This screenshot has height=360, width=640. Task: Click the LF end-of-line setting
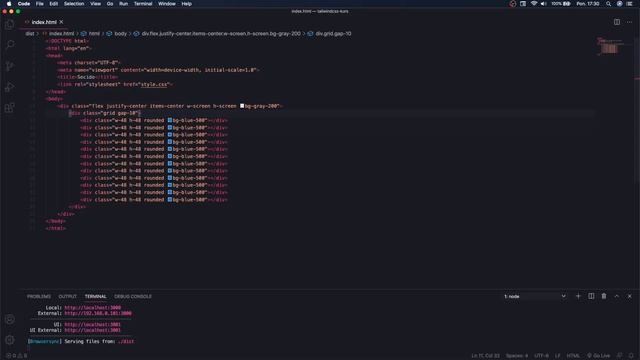[x=558, y=356]
